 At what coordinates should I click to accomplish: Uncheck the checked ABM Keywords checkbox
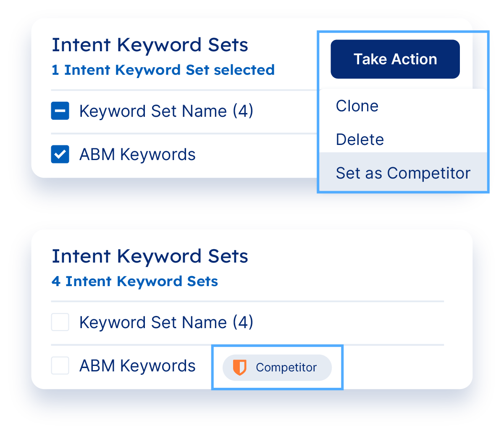click(x=60, y=154)
